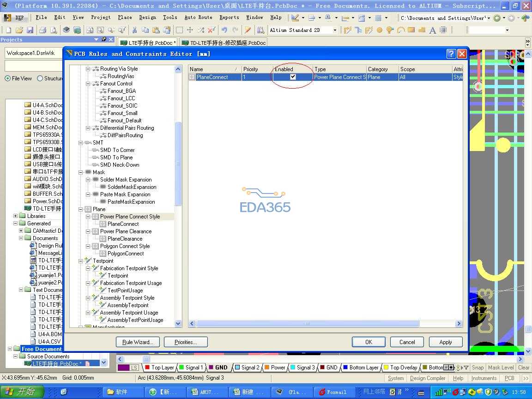Select the Place String 'A' tool
This screenshot has width=532, height=399.
coord(433,30)
